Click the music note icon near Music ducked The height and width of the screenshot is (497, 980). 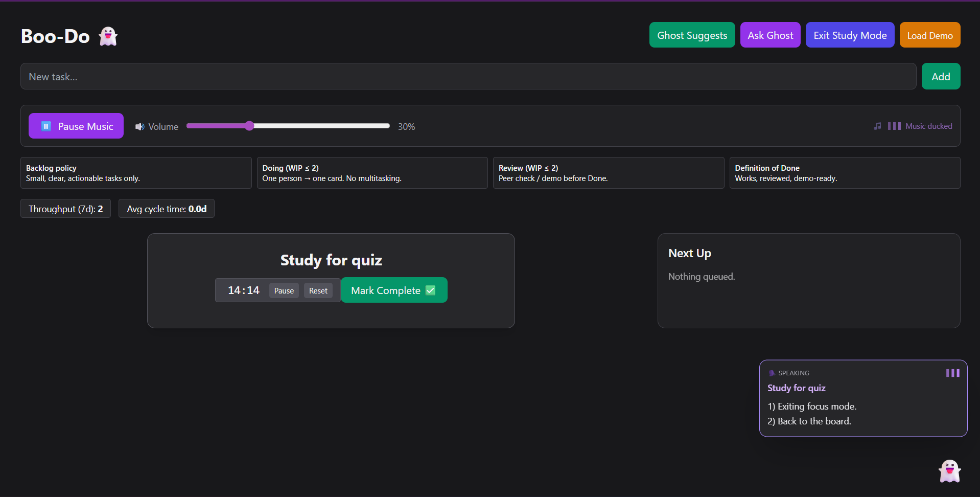coord(877,126)
